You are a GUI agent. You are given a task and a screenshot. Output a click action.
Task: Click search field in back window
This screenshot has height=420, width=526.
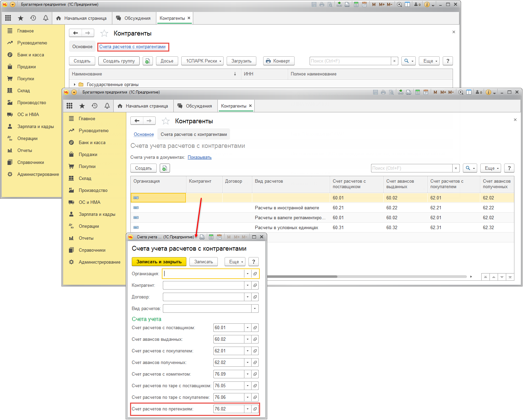click(350, 61)
